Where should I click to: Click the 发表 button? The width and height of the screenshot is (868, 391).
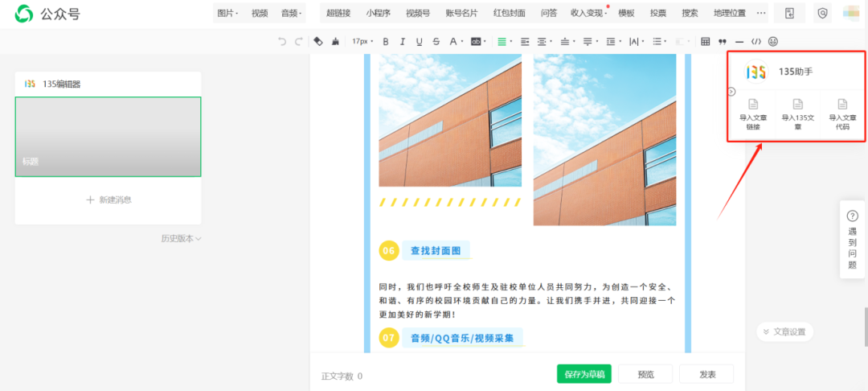[707, 374]
